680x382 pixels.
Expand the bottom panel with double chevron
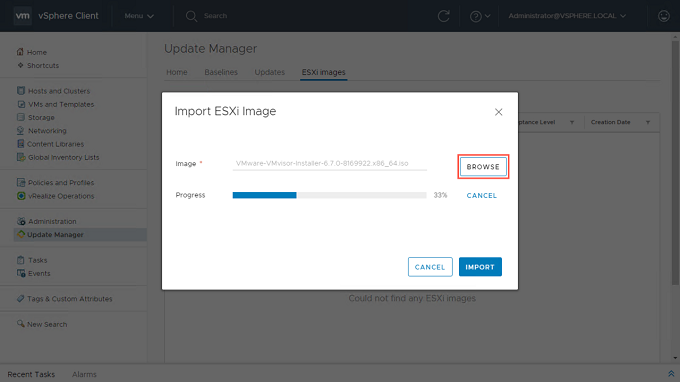click(x=671, y=374)
